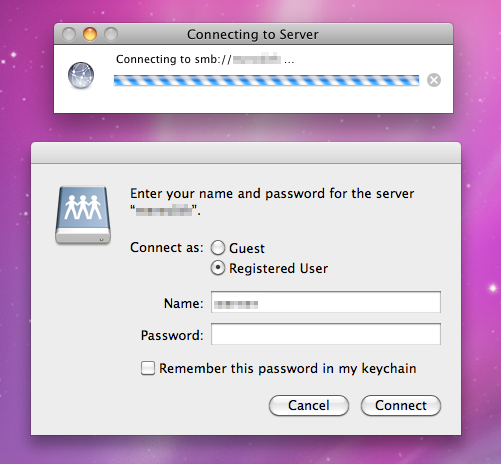This screenshot has width=501, height=464.
Task: Click the Connect button
Action: pos(401,406)
